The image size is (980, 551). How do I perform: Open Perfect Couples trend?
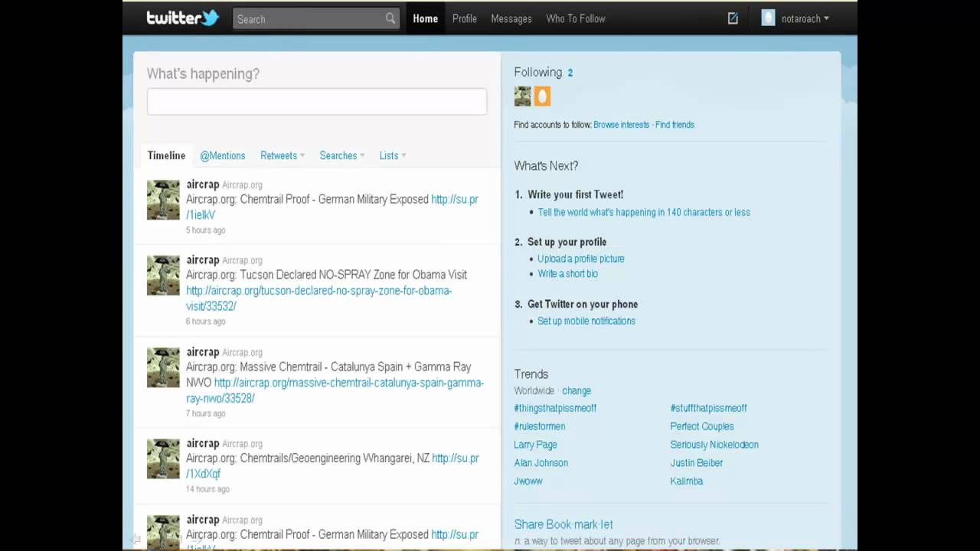702,427
